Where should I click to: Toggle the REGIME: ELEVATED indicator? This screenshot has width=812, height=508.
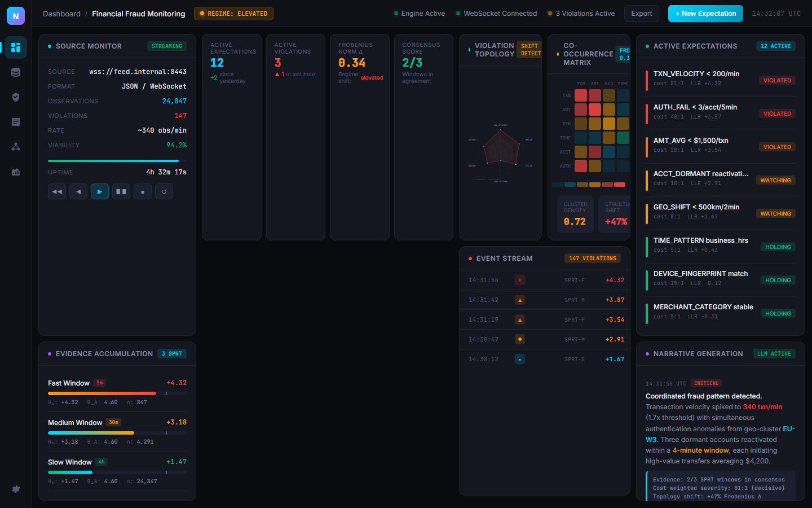pyautogui.click(x=233, y=13)
